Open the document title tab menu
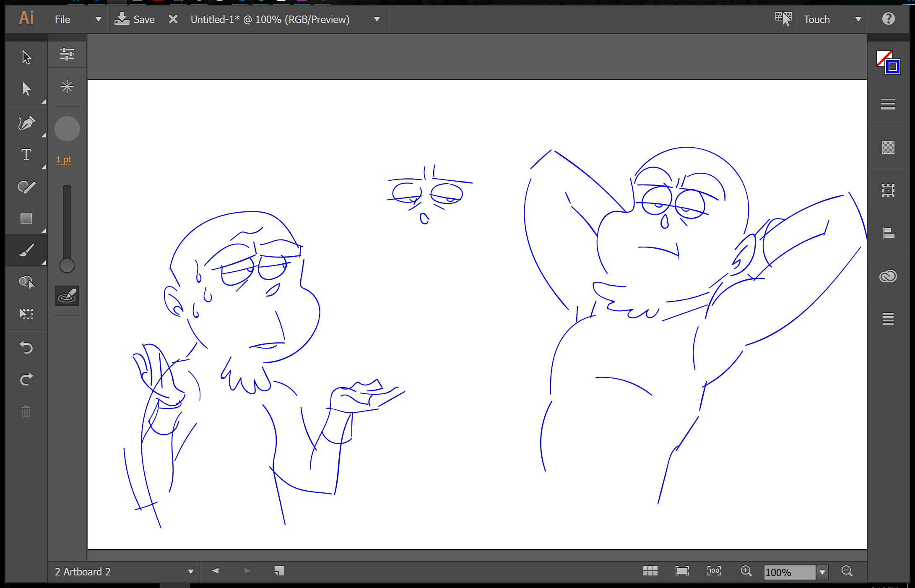 377,19
